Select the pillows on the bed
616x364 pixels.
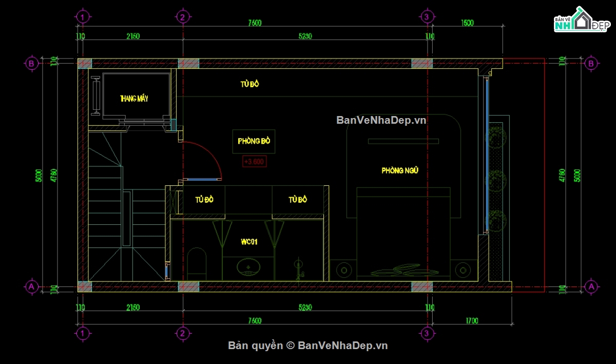405,270
